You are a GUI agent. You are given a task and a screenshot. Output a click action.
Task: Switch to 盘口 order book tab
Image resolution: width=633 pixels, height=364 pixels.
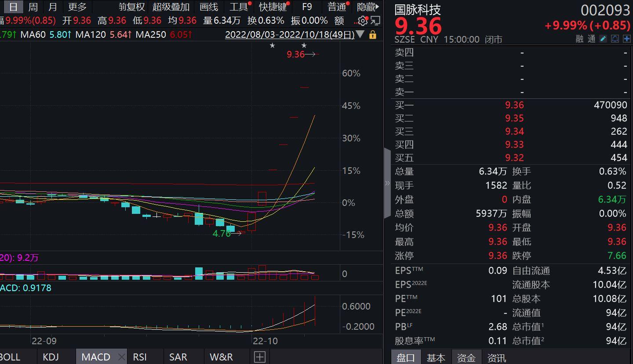[405, 358]
